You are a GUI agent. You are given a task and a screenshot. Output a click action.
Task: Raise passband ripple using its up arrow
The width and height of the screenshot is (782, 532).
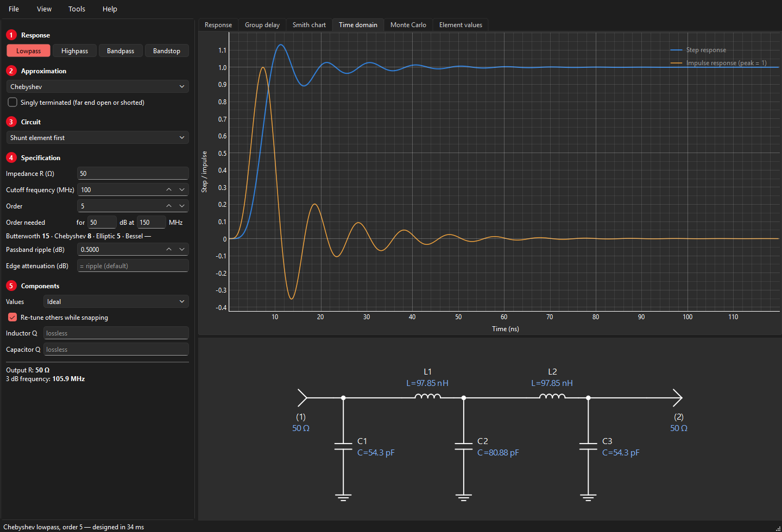click(169, 249)
